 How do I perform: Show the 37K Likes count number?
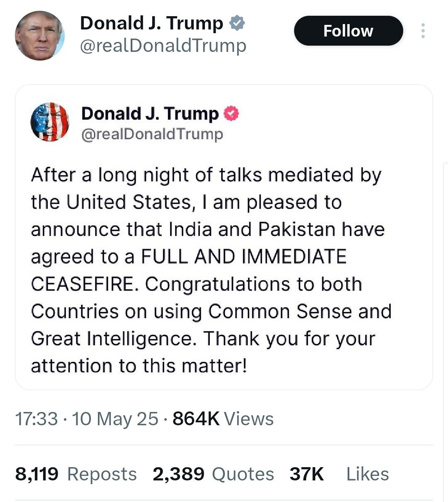[x=307, y=474]
